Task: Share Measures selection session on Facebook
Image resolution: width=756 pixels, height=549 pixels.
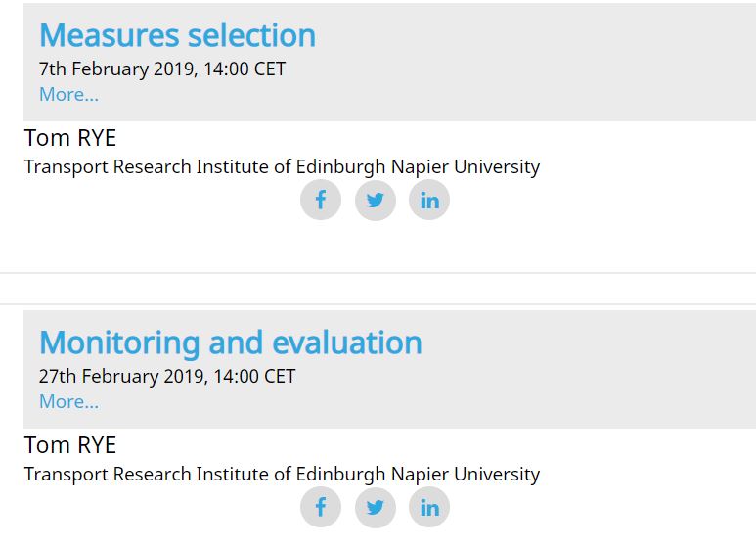Action: 321,200
